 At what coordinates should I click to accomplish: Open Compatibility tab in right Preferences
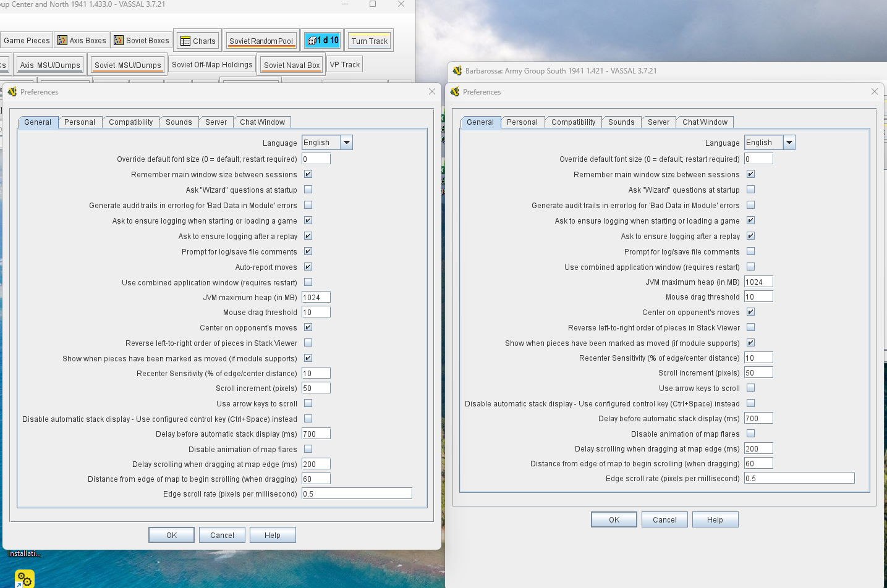[573, 122]
